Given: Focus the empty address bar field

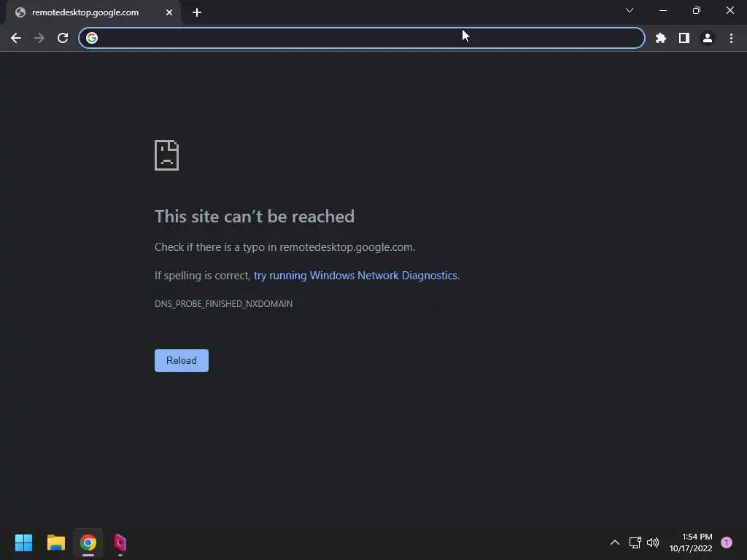Looking at the screenshot, I should click(362, 38).
